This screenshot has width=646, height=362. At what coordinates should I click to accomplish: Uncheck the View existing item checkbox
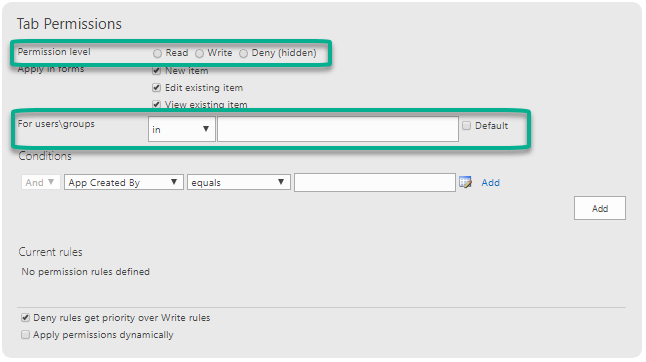pos(157,104)
